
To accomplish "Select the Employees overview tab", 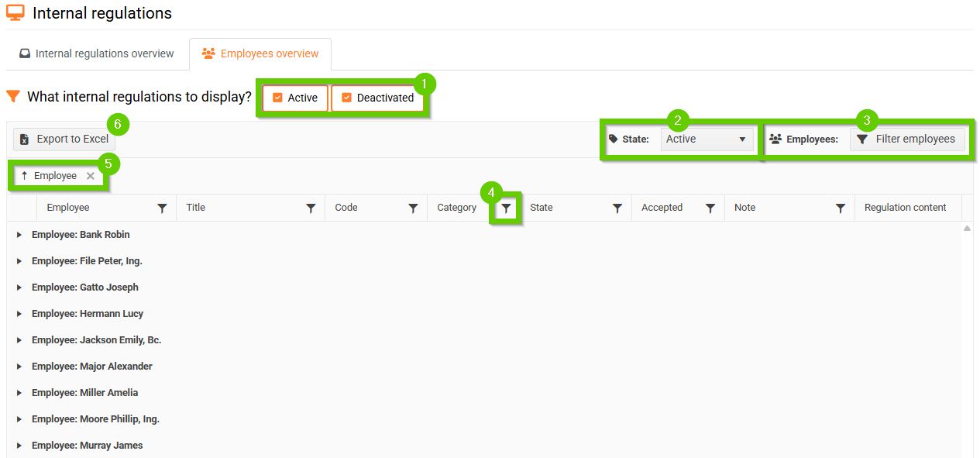I will click(260, 53).
